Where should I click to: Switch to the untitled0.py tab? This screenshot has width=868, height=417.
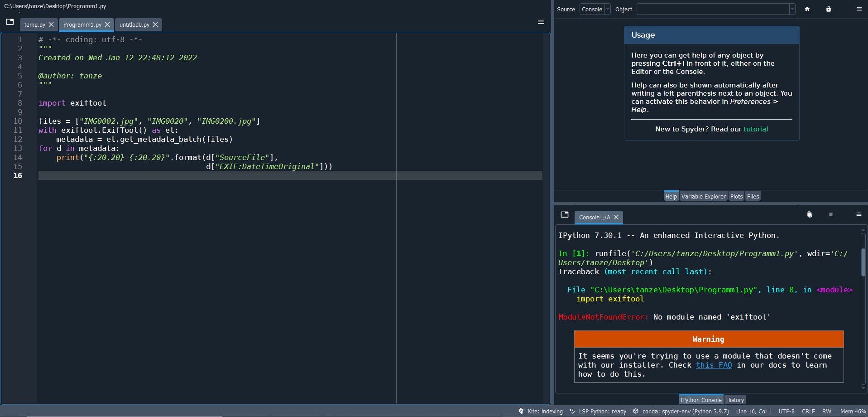click(134, 24)
